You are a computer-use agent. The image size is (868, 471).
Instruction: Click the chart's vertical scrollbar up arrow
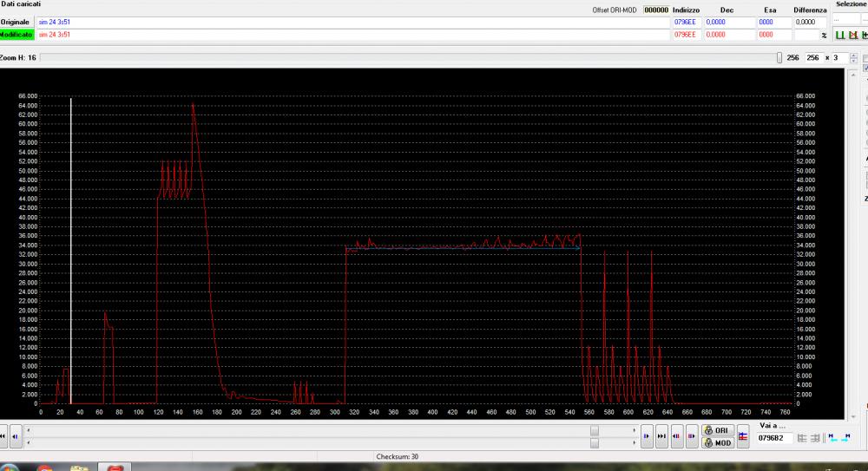click(853, 74)
